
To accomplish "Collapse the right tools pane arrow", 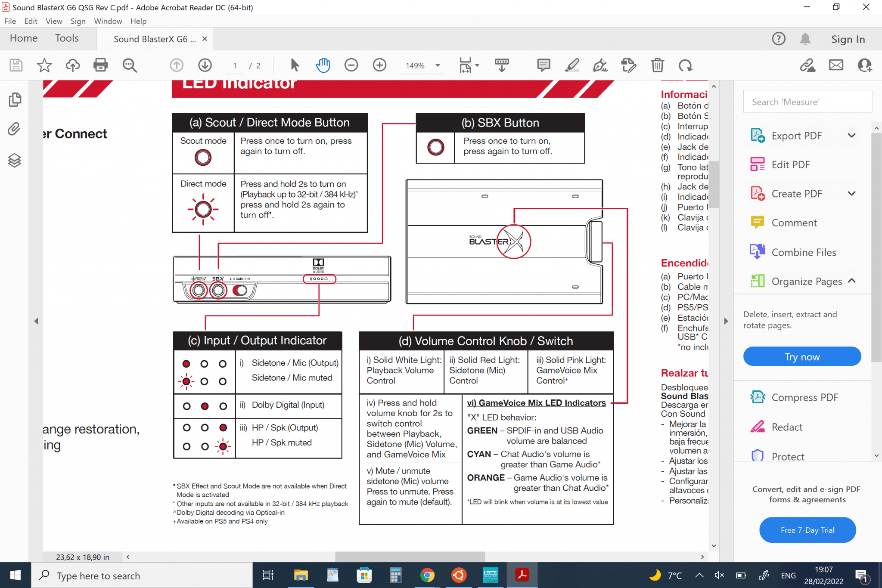I will (726, 321).
